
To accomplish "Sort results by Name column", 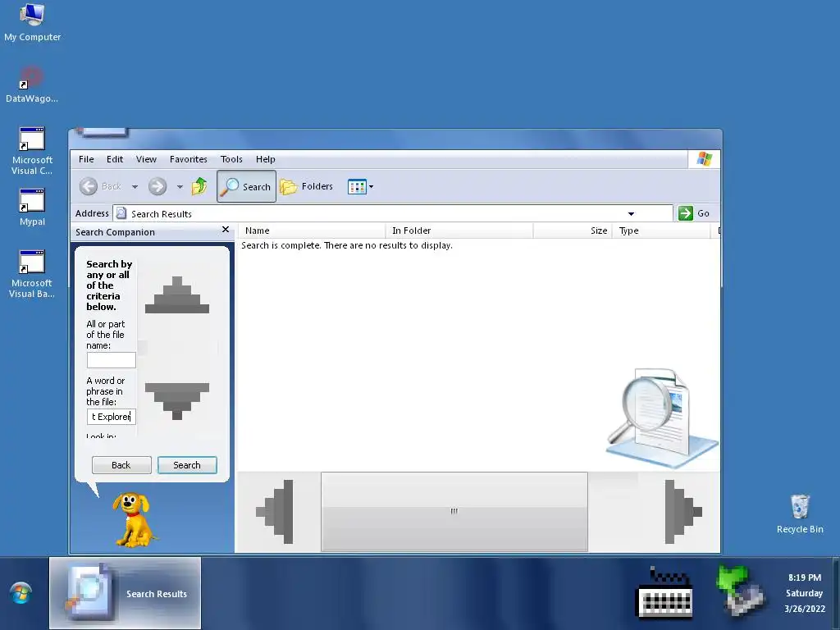I will coord(313,231).
